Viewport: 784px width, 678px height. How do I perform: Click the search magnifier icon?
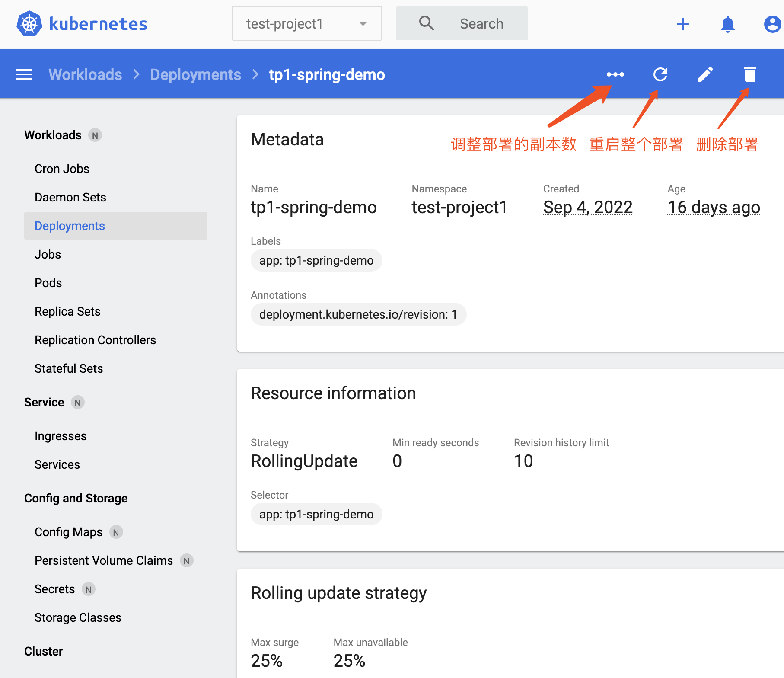click(x=426, y=23)
